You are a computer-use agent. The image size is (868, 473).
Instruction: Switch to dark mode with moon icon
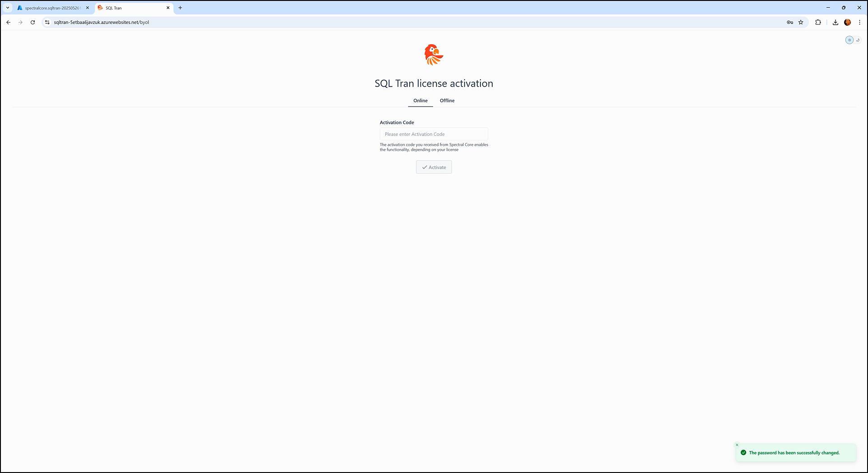click(x=858, y=40)
